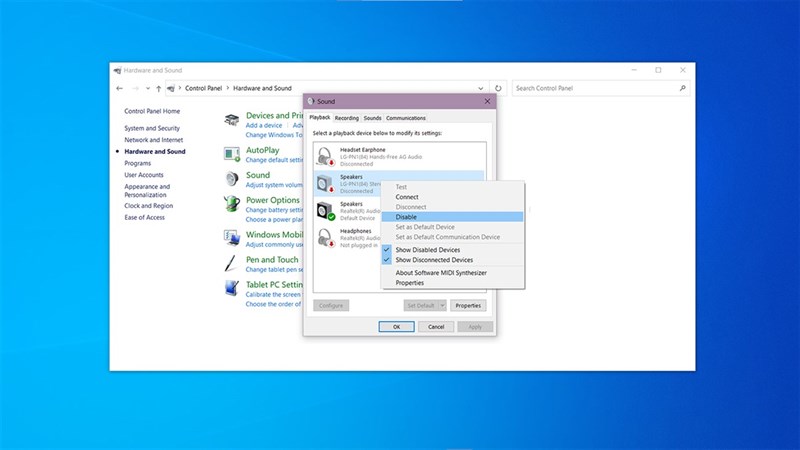Open the recent locations dropdown arrow
The image size is (800, 450).
[147, 88]
